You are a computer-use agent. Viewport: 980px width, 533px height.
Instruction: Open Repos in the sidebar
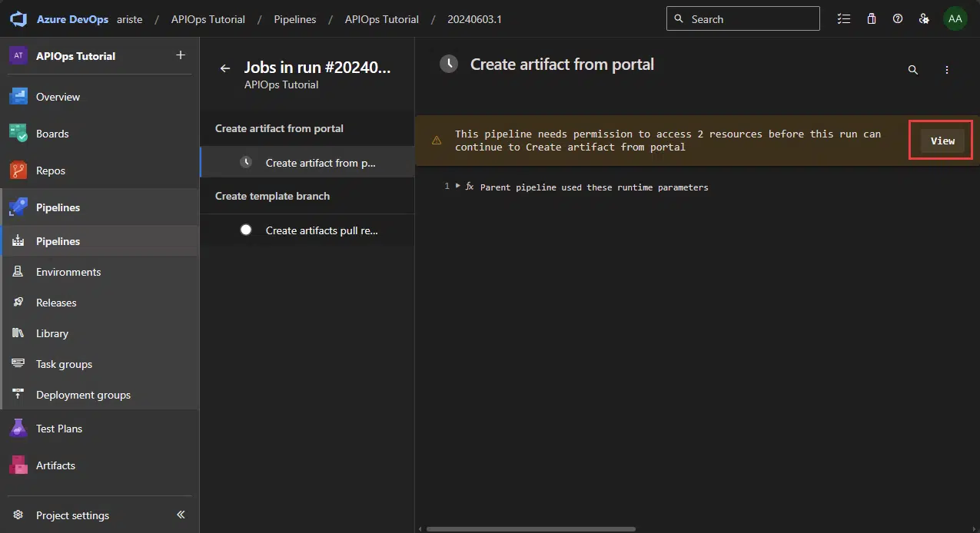click(51, 170)
